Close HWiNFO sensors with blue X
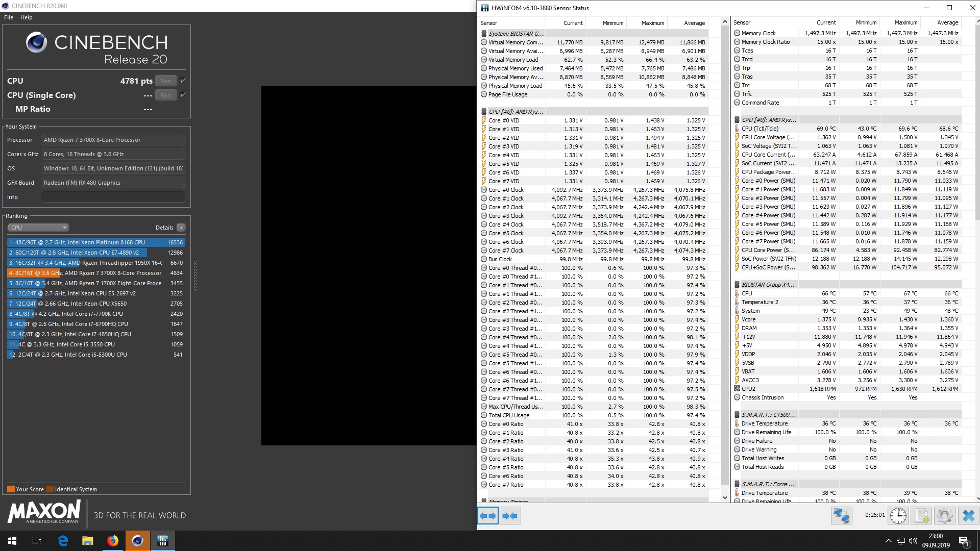The width and height of the screenshot is (980, 551). pos(968,516)
